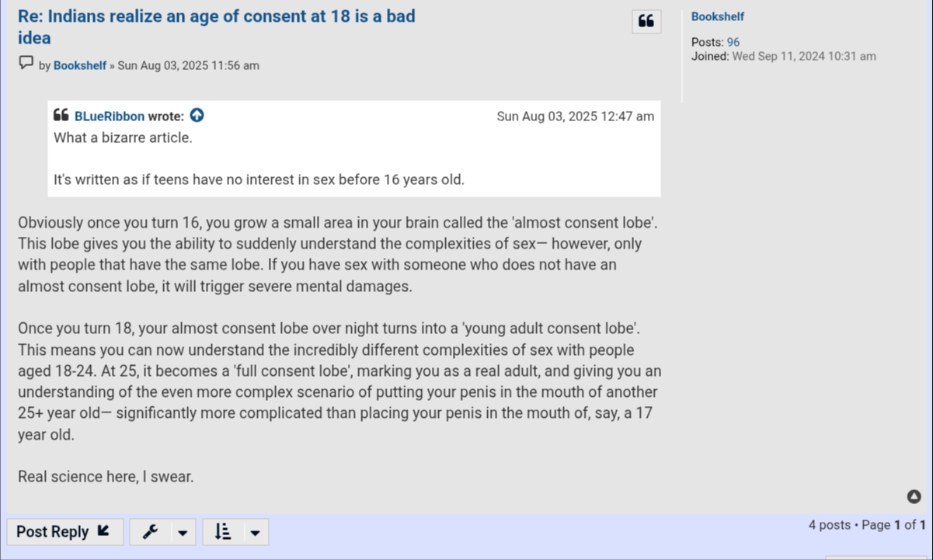The height and width of the screenshot is (560, 933).
Task: Open topic tools with the wrench icon
Action: click(151, 532)
